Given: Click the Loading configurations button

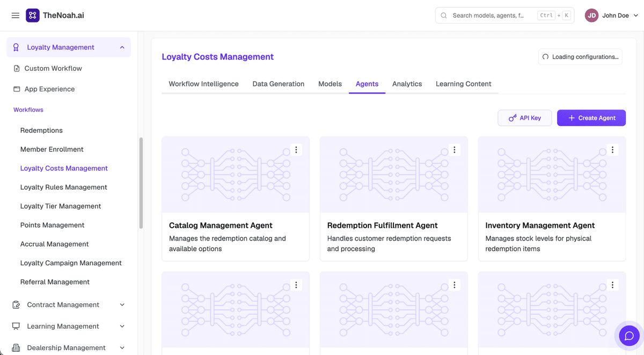Looking at the screenshot, I should point(580,57).
